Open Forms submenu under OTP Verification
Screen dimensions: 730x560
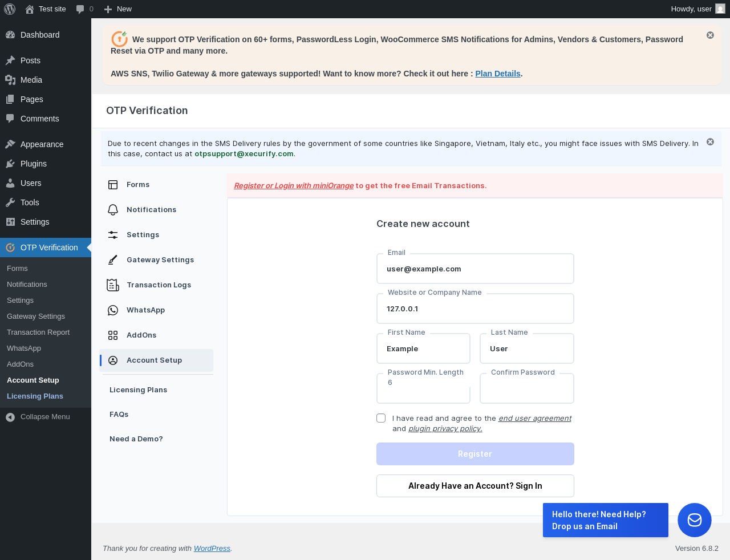46,269
